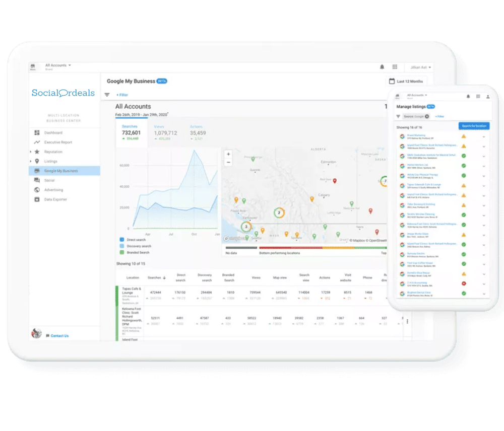Image resolution: width=504 pixels, height=431 pixels.
Task: Expand the Reputation sidebar section
Action: point(31,152)
